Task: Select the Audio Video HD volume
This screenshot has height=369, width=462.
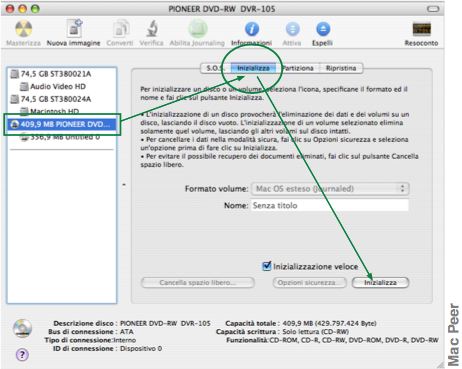Action: [x=62, y=86]
